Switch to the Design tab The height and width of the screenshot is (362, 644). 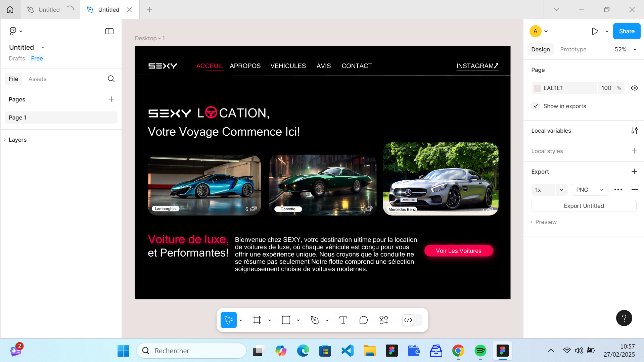point(541,49)
